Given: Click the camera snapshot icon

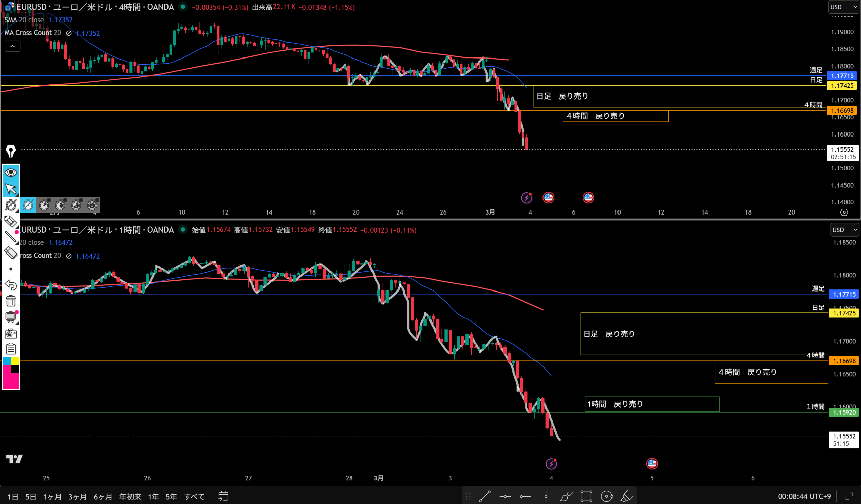Looking at the screenshot, I should [x=11, y=333].
